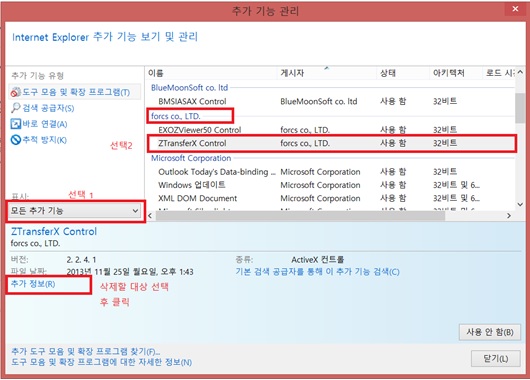
Task: Select the ZTransferX Control add-on row
Action: click(x=331, y=143)
